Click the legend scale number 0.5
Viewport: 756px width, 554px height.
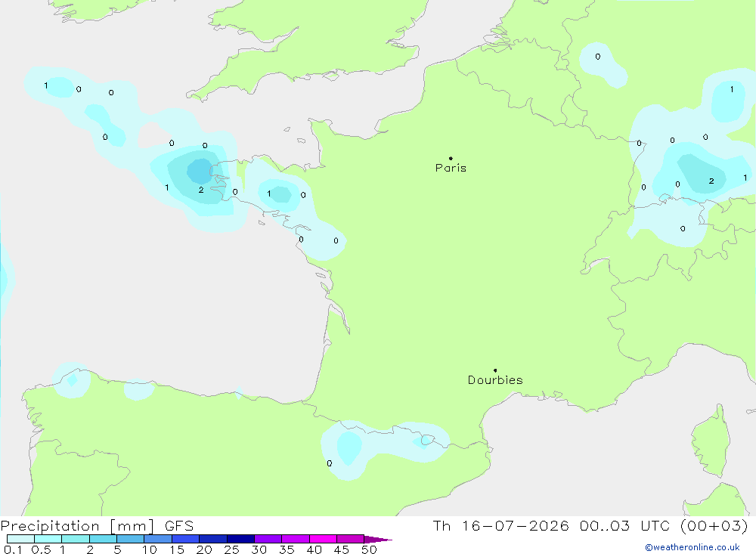click(41, 549)
